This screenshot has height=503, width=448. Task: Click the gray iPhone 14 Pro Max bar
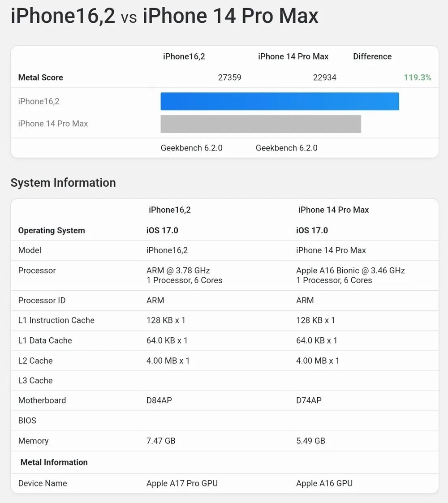click(x=261, y=124)
